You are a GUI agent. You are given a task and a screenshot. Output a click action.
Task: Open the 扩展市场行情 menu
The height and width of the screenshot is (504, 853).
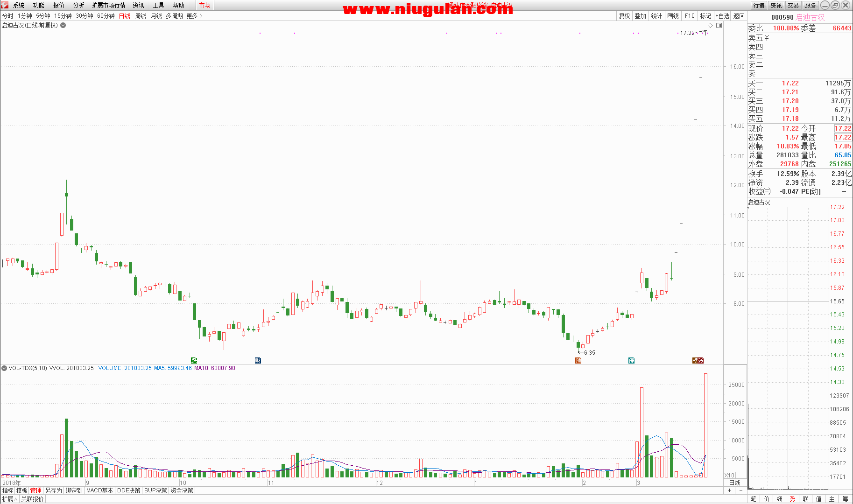coord(109,5)
